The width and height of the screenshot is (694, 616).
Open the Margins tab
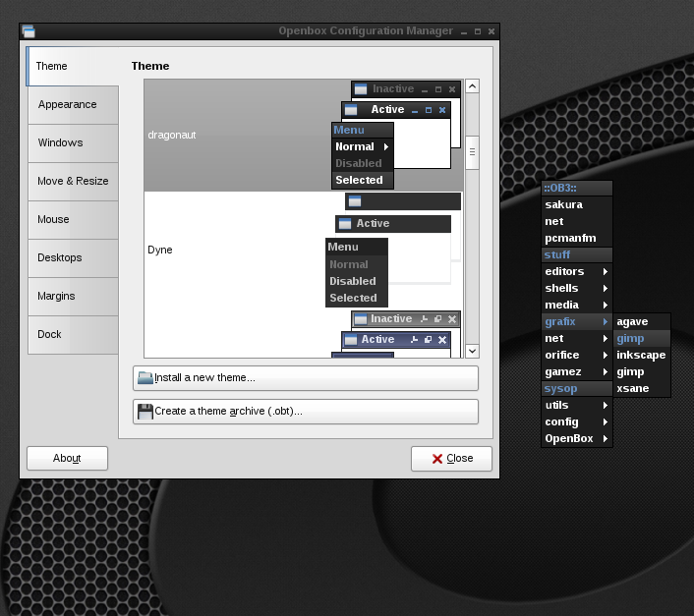pyautogui.click(x=73, y=297)
